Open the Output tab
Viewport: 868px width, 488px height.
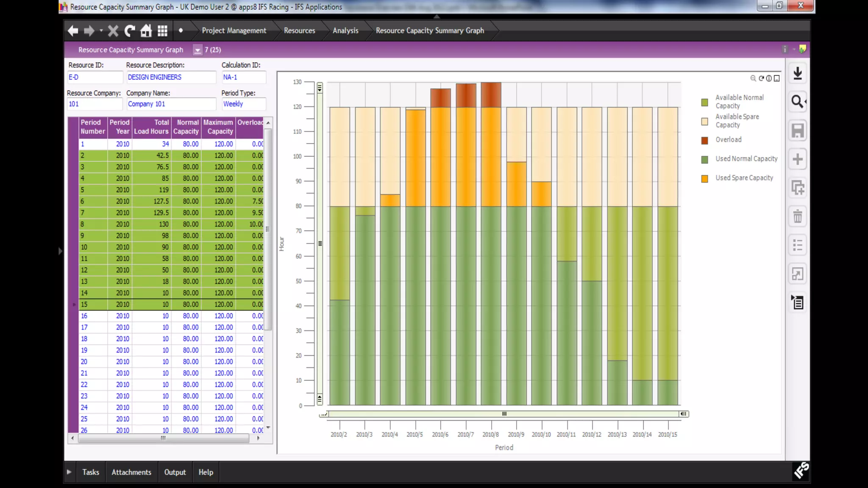tap(175, 472)
